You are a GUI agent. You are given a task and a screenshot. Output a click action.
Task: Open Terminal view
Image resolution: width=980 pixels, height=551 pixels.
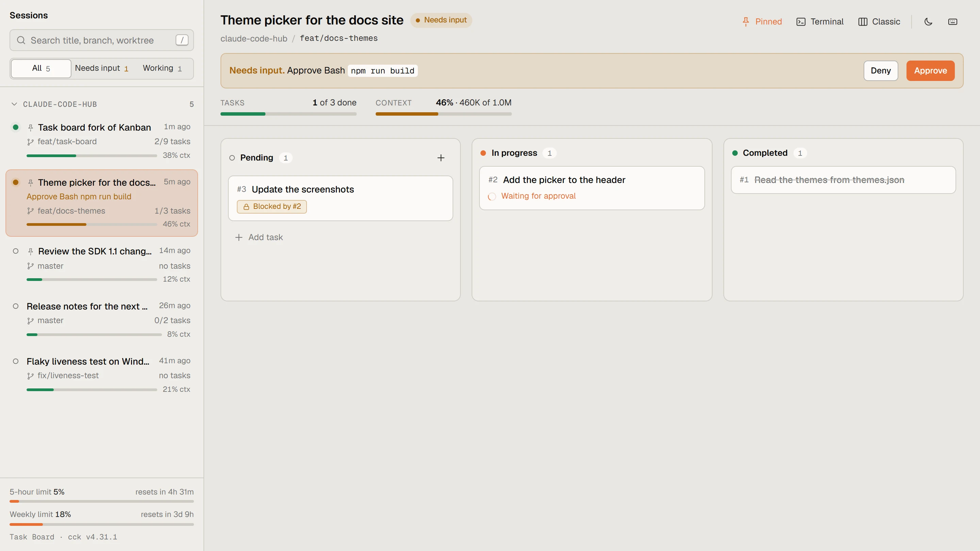coord(820,22)
